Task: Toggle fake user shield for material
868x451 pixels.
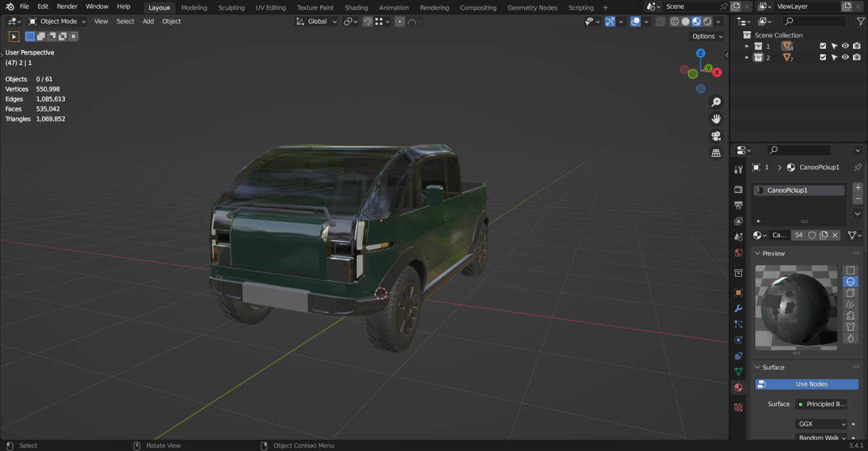Action: [x=812, y=235]
